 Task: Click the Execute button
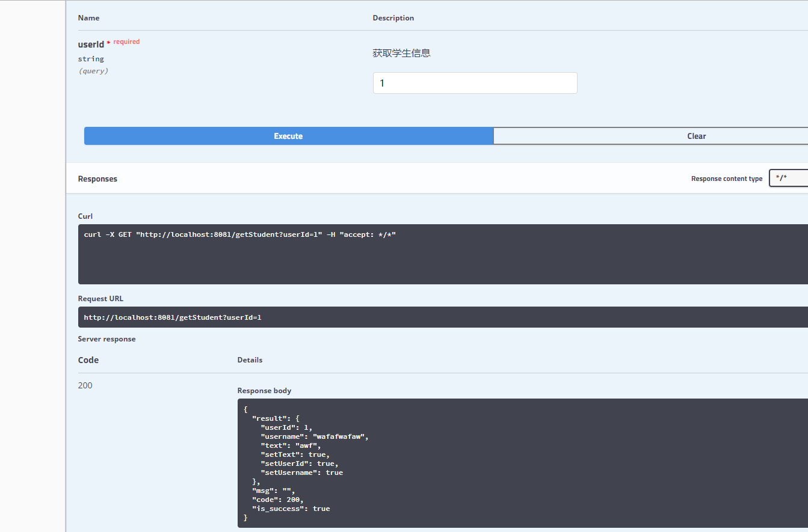(288, 136)
